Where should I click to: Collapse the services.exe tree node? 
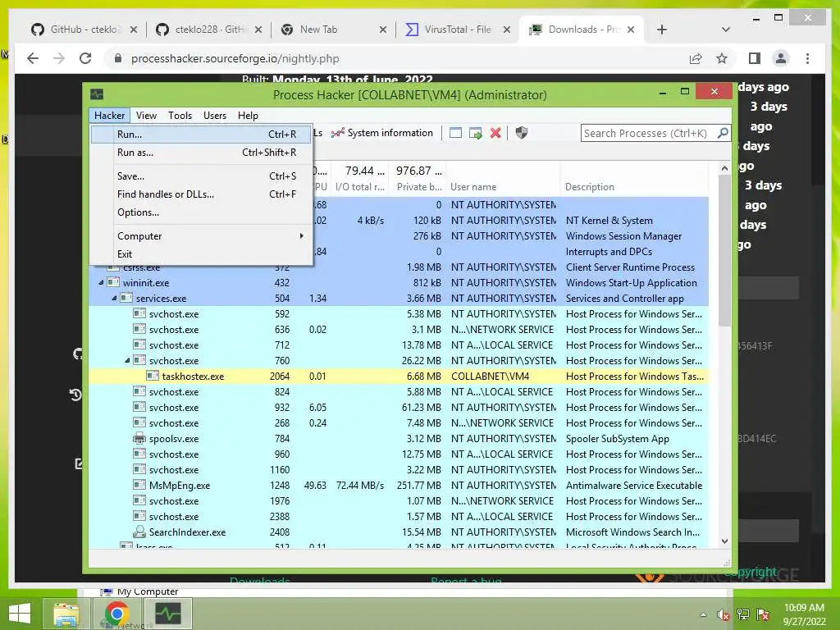click(114, 298)
